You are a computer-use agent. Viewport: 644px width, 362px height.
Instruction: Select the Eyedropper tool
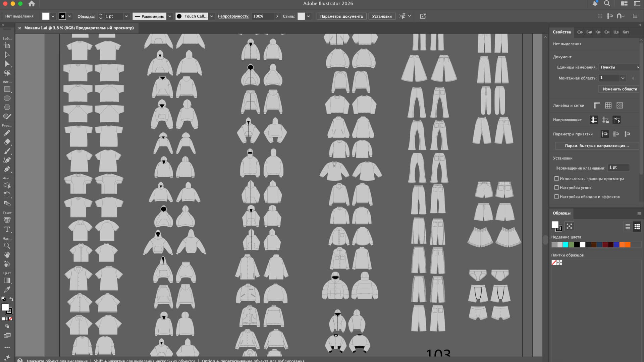[7, 289]
